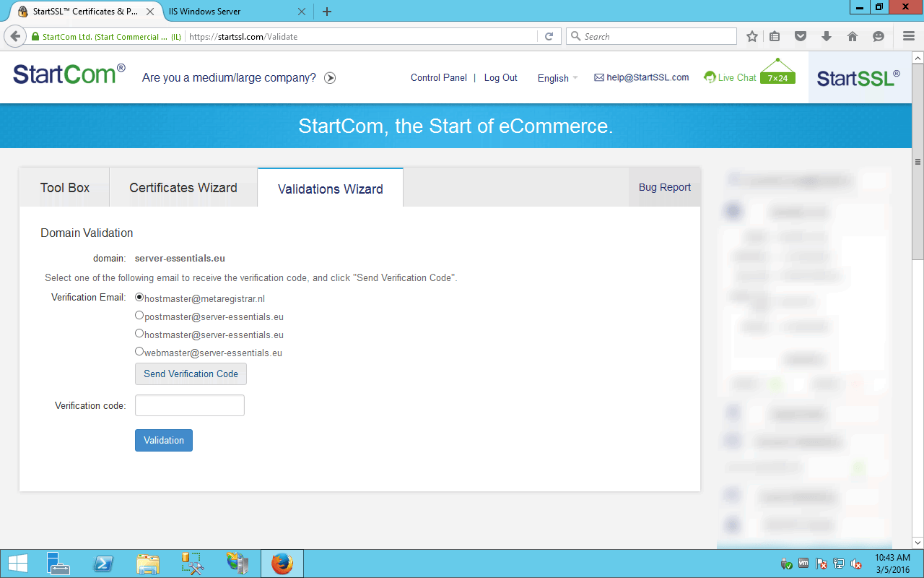Select webmaster@server-essentials.eu radio button
Image resolution: width=924 pixels, height=578 pixels.
coord(139,351)
